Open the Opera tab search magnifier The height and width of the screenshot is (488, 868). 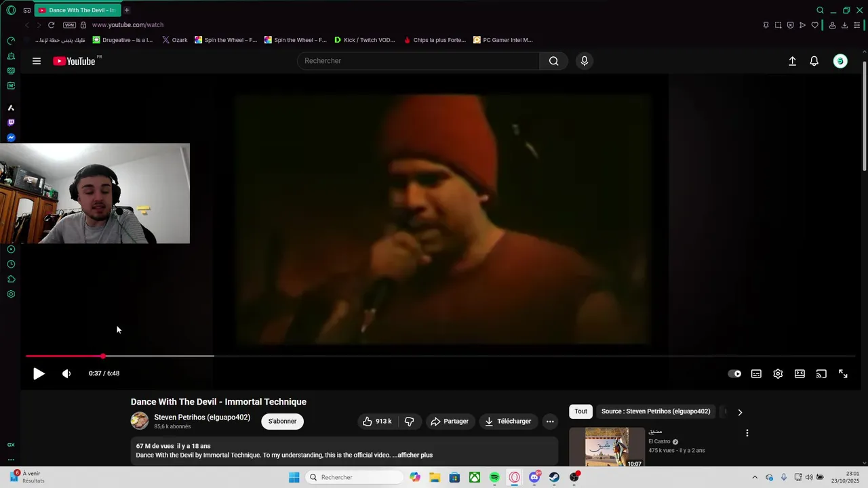coord(820,10)
